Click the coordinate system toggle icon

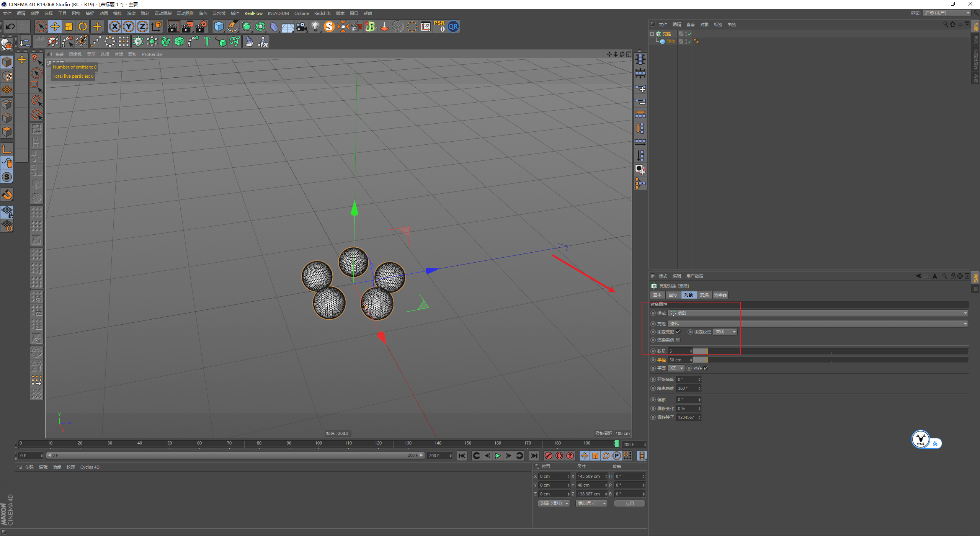(157, 26)
